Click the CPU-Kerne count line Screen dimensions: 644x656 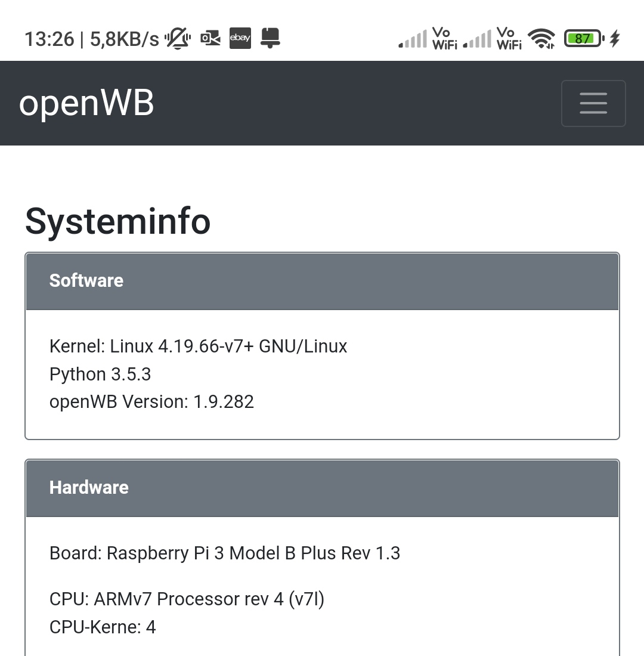pos(103,627)
